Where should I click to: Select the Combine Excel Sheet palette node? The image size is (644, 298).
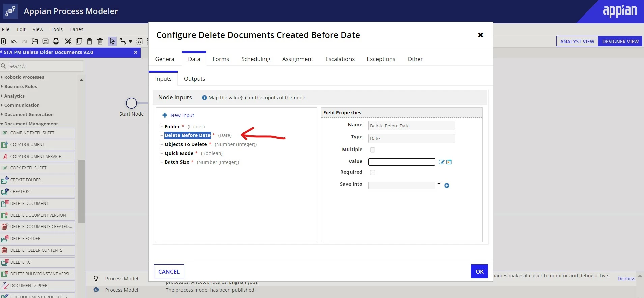click(37, 133)
